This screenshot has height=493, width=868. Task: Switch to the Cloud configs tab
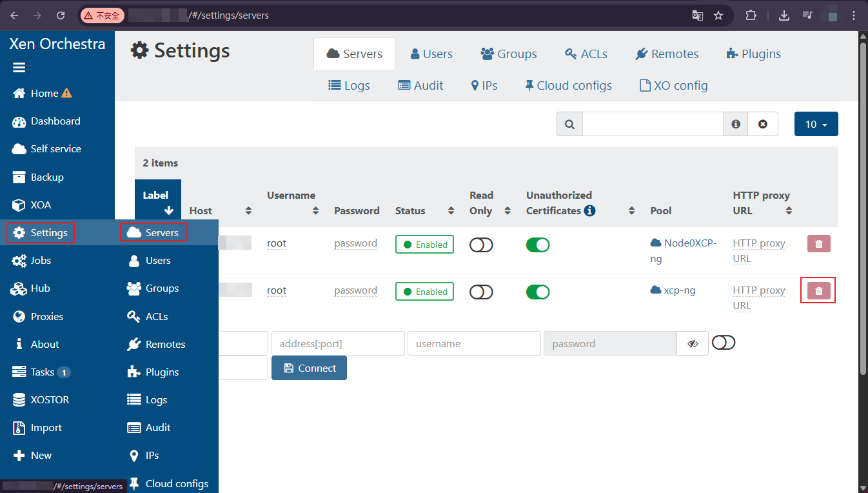pos(568,85)
